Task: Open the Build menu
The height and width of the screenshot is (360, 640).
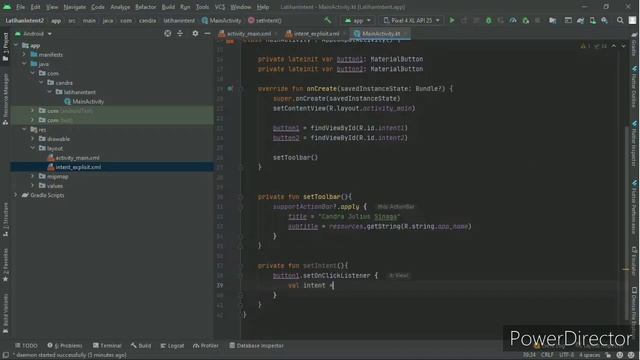Action: pyautogui.click(x=168, y=7)
